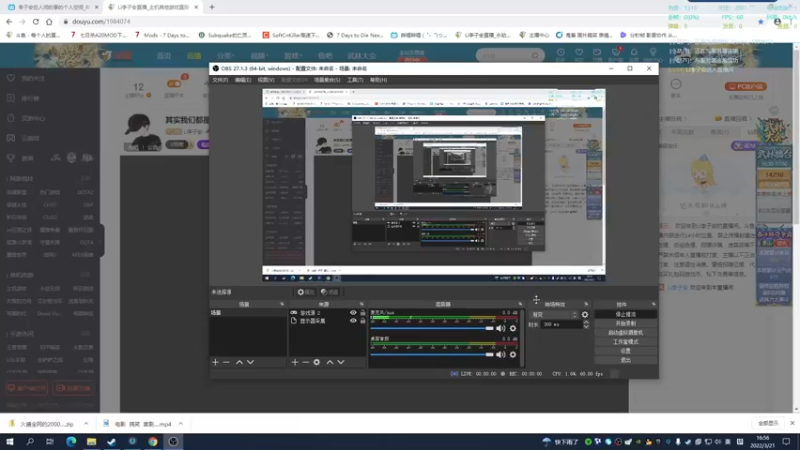
Task: Open Microsoft Edge from taskbar
Action: coord(71,442)
